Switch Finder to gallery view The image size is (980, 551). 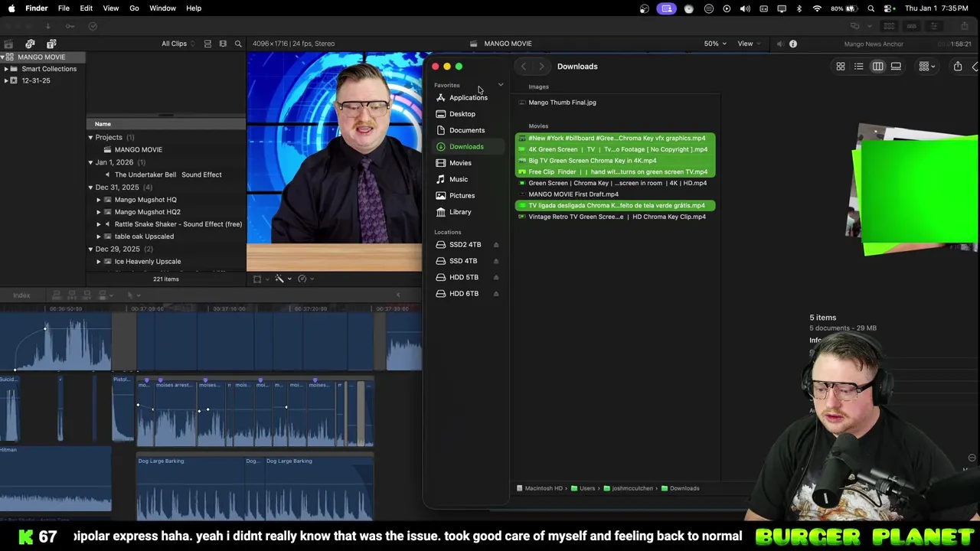pos(896,67)
